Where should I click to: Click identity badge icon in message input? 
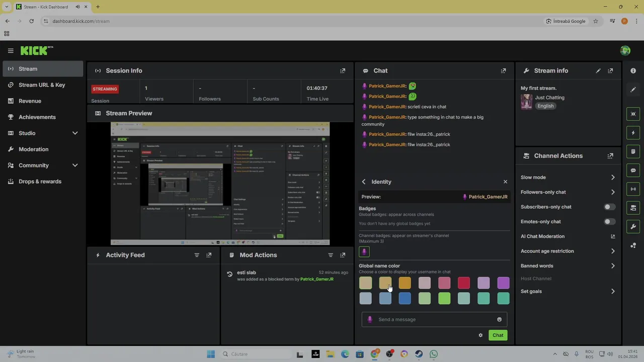(x=370, y=319)
